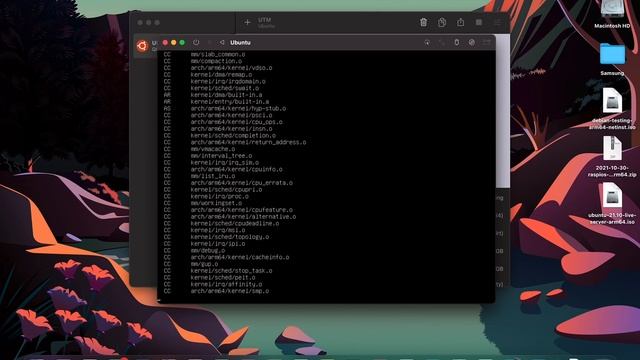Click terminal line 'kernel/irq/affinity.o'
The image size is (640, 360).
point(226,284)
